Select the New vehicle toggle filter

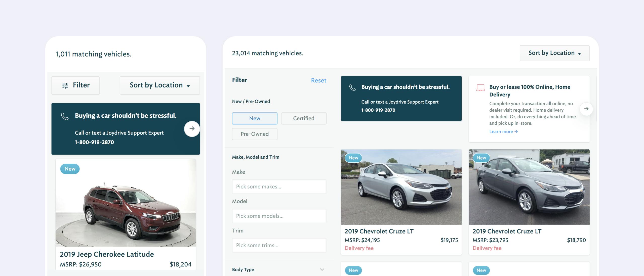pos(255,118)
